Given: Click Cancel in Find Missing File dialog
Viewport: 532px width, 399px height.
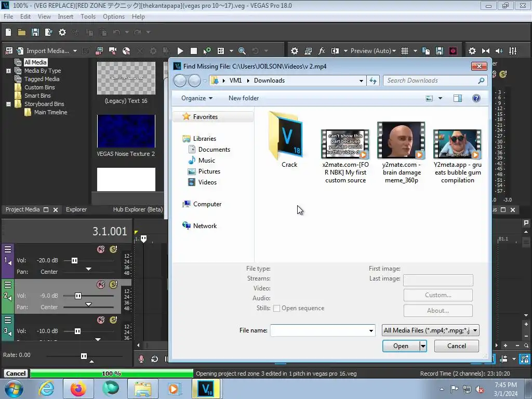Looking at the screenshot, I should point(456,346).
